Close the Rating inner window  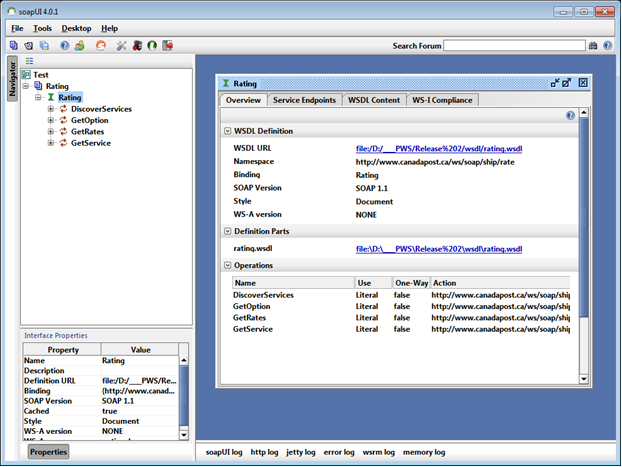coord(583,83)
